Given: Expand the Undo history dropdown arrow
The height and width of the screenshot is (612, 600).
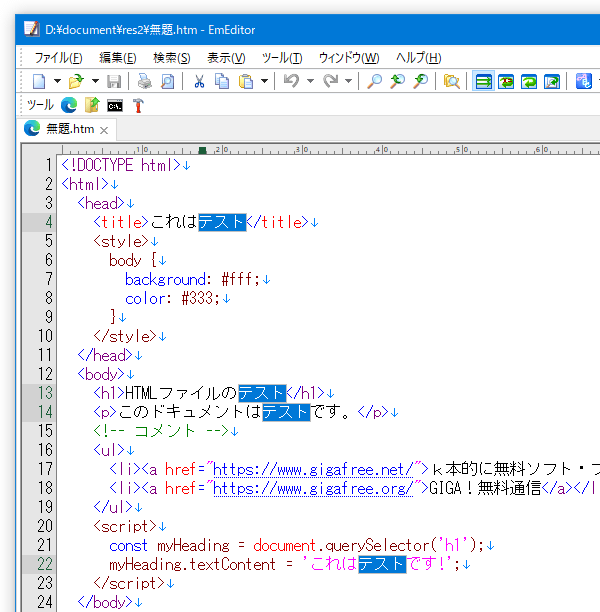Looking at the screenshot, I should [x=310, y=81].
